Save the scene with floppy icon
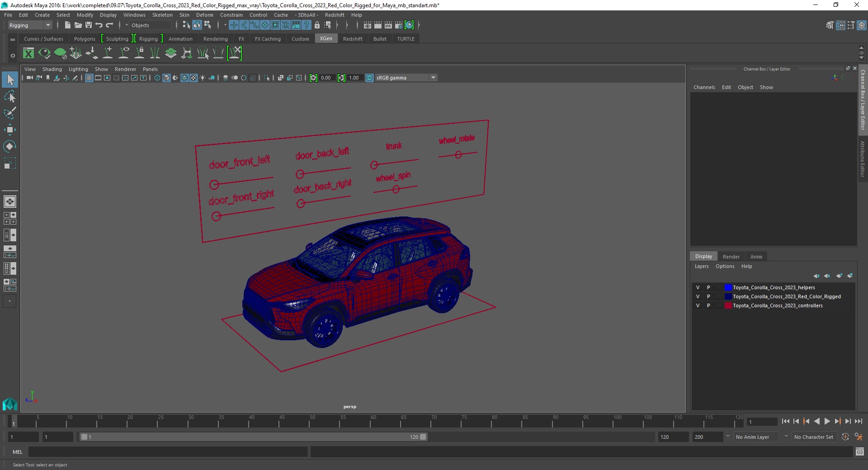The width and height of the screenshot is (868, 470). [89, 25]
